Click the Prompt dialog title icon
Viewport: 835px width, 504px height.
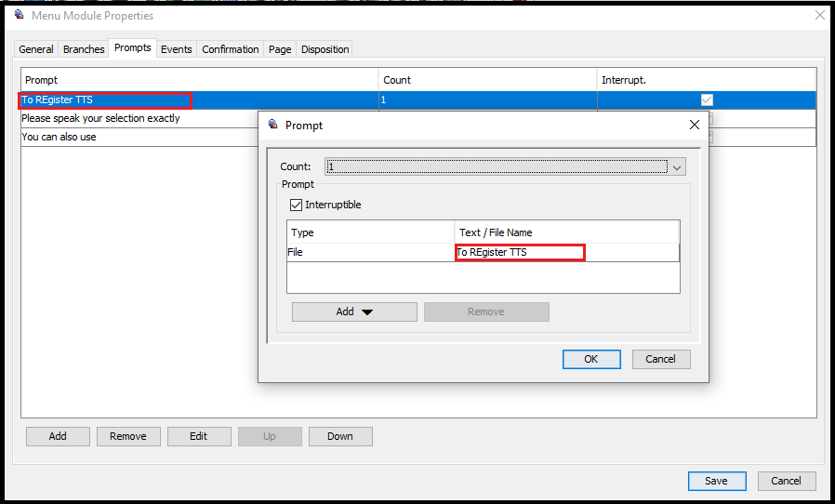pyautogui.click(x=272, y=124)
